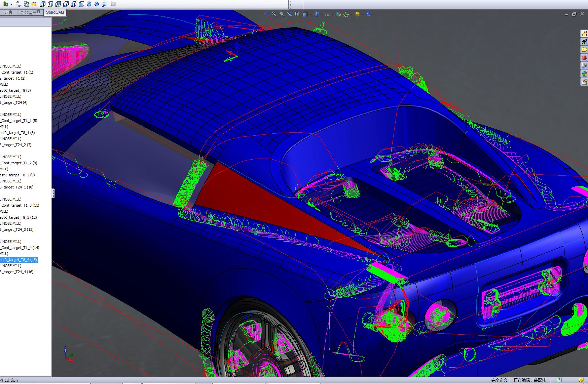Click the Apply Scene icon

pos(346,14)
